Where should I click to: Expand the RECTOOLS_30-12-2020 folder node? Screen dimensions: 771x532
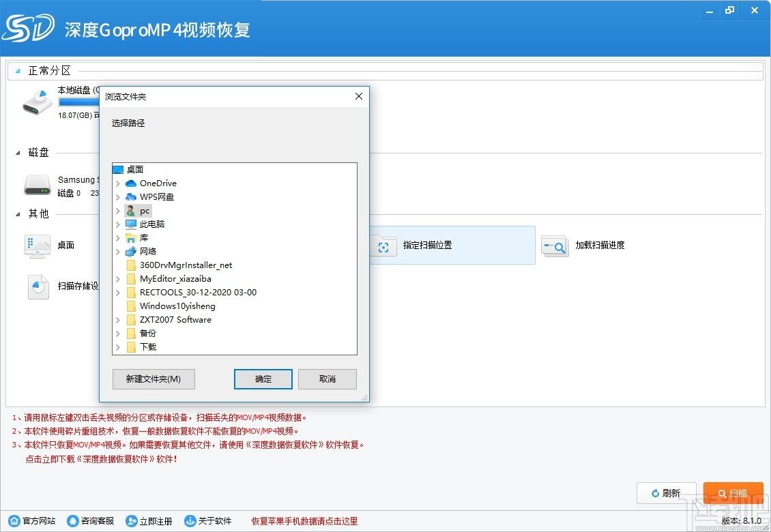117,293
